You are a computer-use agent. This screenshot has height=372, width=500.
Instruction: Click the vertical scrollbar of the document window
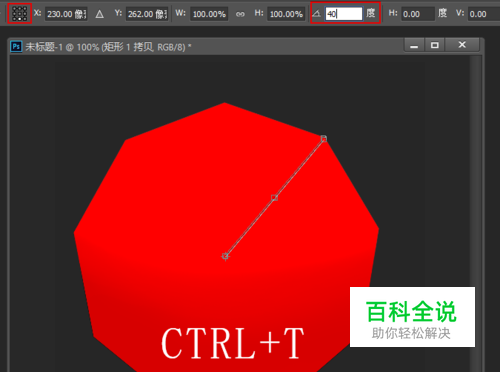coord(475,213)
